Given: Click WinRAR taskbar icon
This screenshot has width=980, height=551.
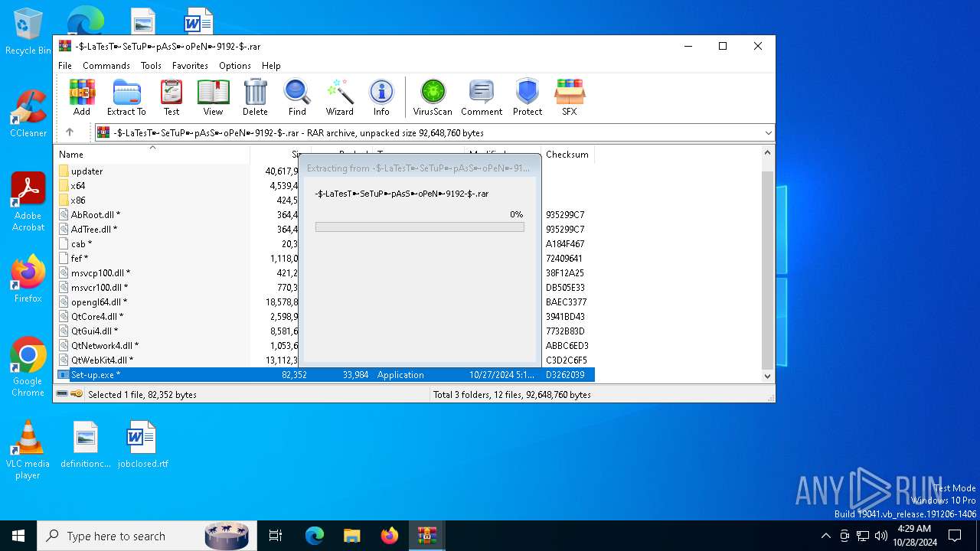Looking at the screenshot, I should click(x=427, y=536).
